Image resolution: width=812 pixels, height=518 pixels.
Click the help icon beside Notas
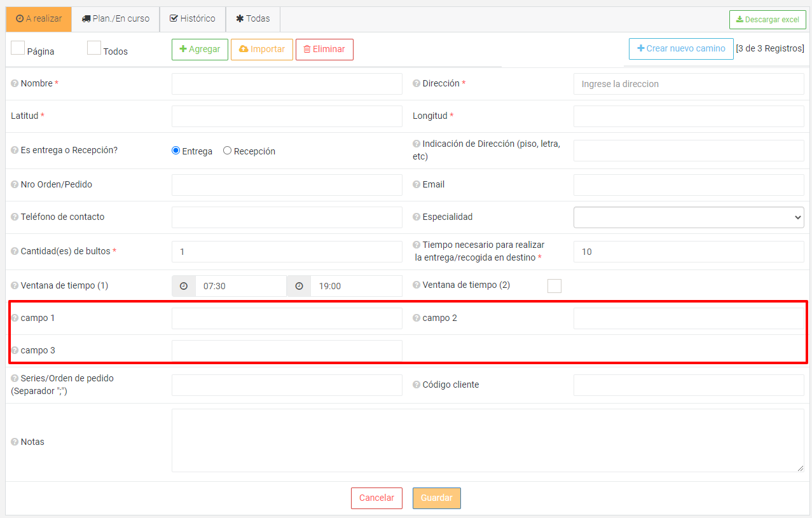(x=15, y=442)
